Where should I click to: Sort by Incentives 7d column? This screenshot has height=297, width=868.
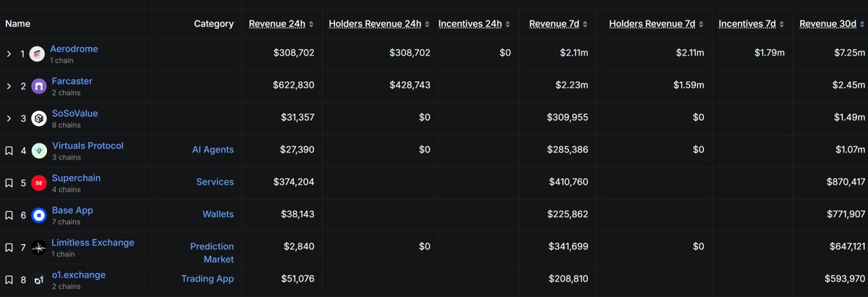tap(752, 24)
